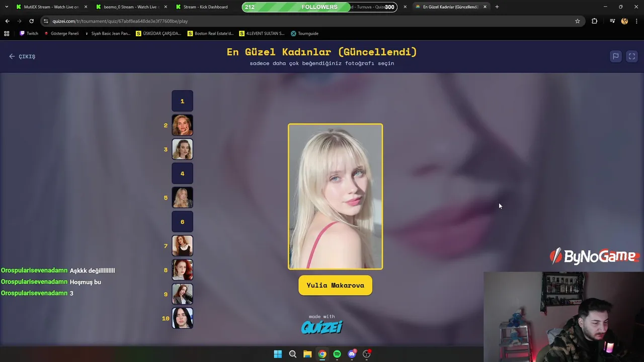The width and height of the screenshot is (644, 362).
Task: Click the report flag icon
Action: pyautogui.click(x=615, y=56)
